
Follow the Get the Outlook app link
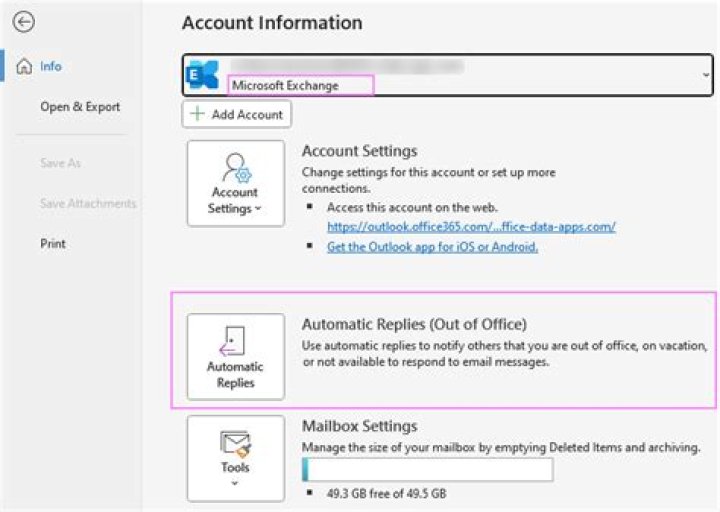coord(432,247)
